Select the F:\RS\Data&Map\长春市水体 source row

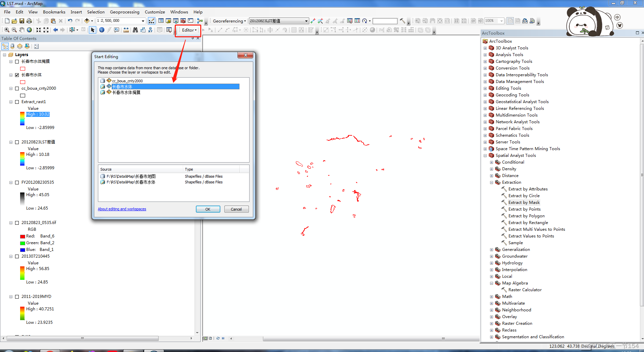point(173,182)
